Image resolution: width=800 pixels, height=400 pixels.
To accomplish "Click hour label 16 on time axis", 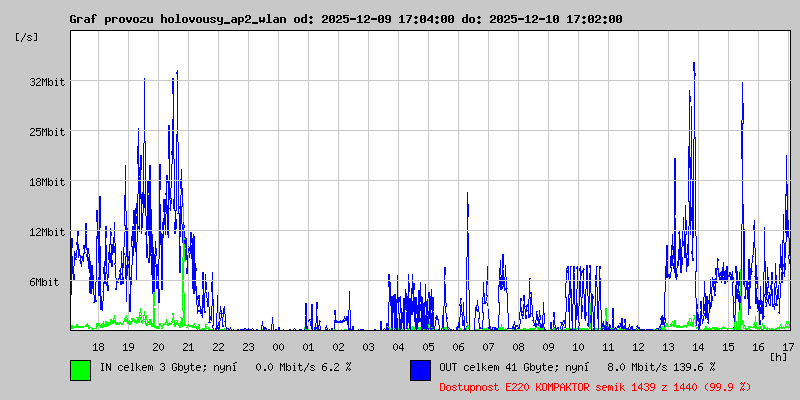I will point(758,347).
